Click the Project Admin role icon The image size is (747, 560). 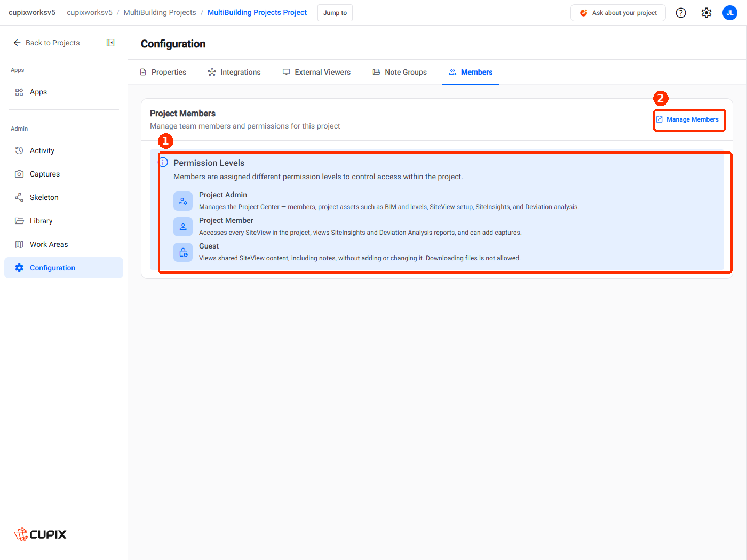point(183,201)
